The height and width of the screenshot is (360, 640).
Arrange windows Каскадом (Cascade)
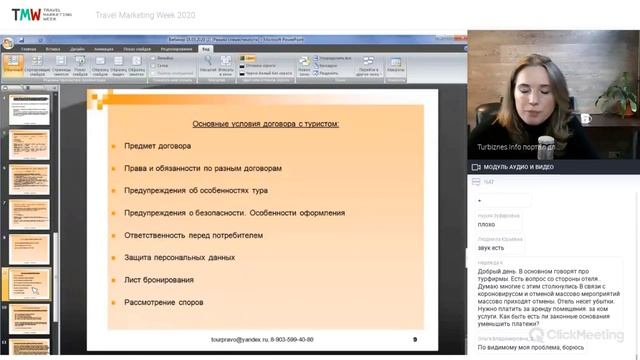(325, 66)
